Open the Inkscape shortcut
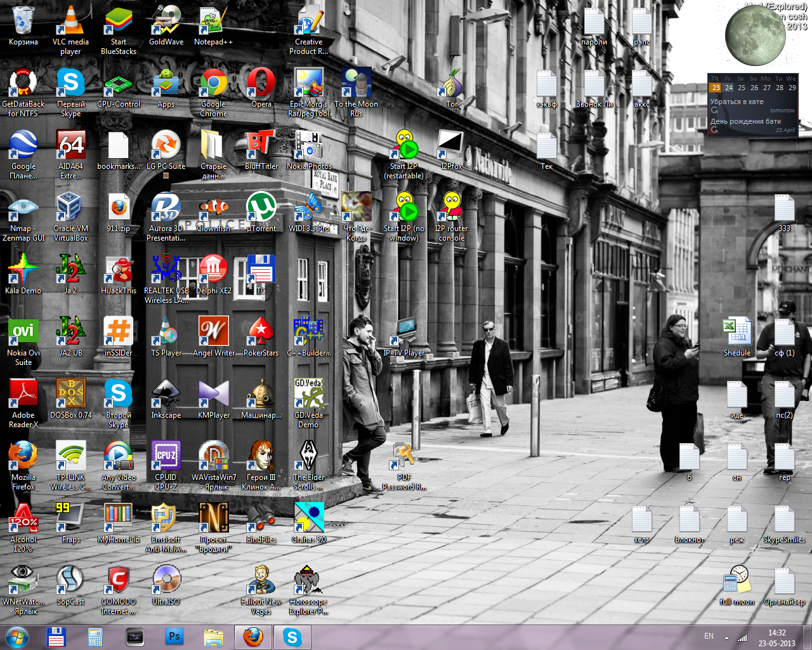812x650 pixels. pos(166,400)
